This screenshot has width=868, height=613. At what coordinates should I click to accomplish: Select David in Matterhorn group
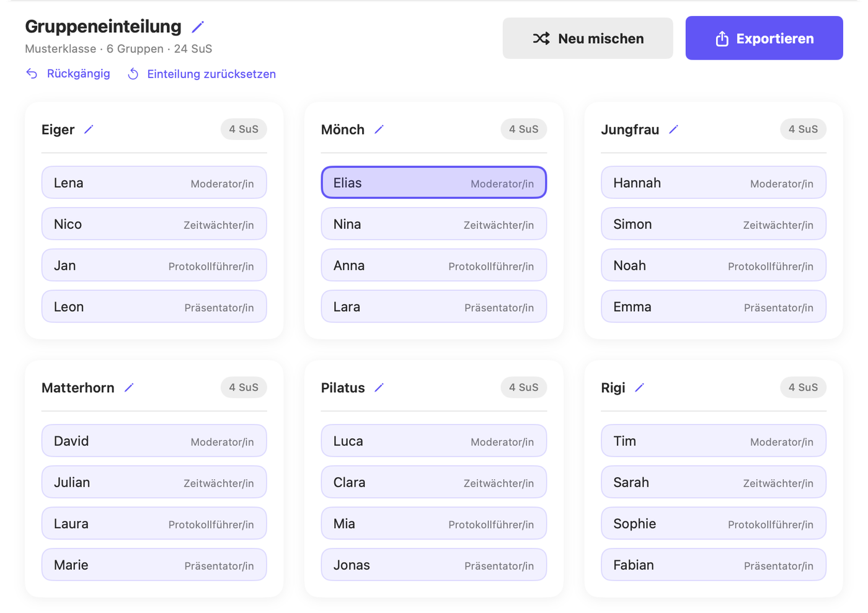tap(154, 441)
